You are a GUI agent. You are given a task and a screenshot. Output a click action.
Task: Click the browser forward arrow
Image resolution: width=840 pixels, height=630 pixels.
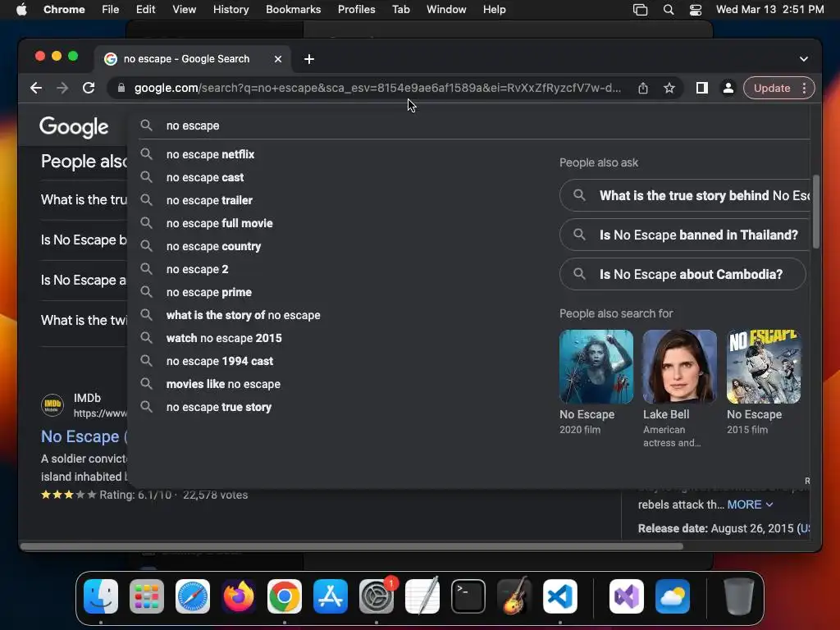(62, 88)
